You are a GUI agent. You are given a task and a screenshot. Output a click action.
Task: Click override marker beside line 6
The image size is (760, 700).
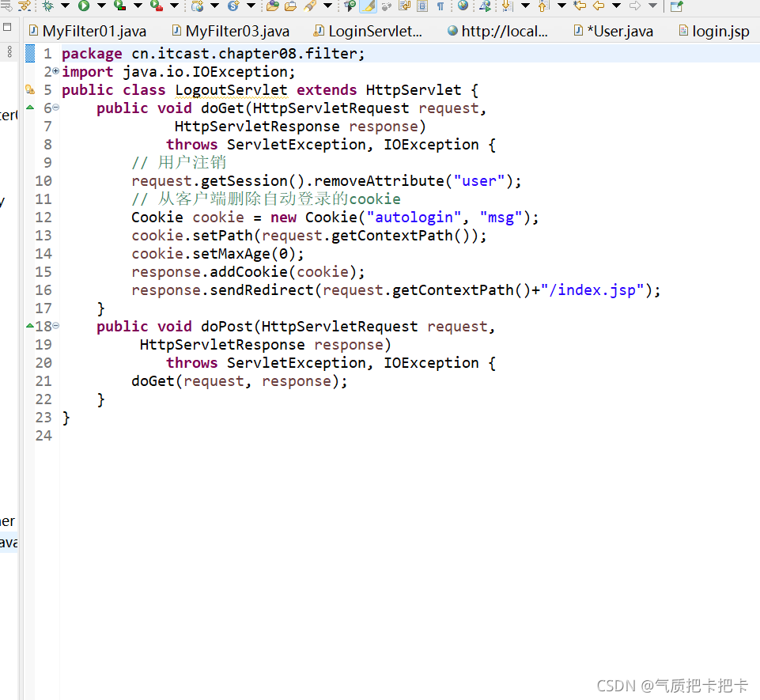(30, 107)
